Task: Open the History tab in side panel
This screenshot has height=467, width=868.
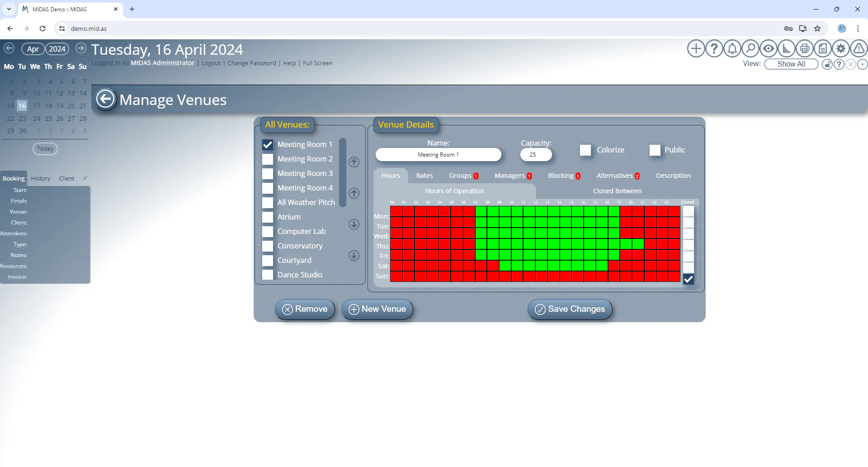Action: (x=41, y=178)
